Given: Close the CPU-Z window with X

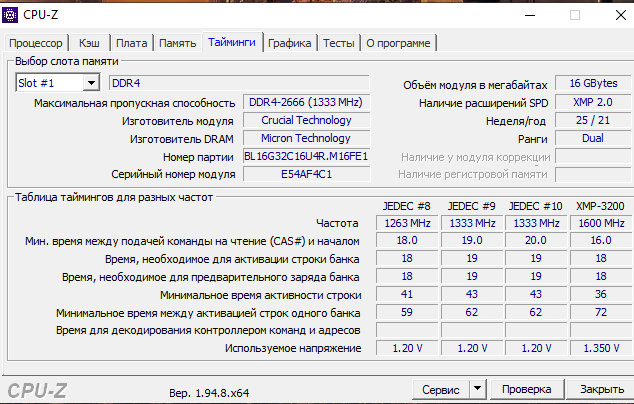Looking at the screenshot, I should pyautogui.click(x=621, y=15).
